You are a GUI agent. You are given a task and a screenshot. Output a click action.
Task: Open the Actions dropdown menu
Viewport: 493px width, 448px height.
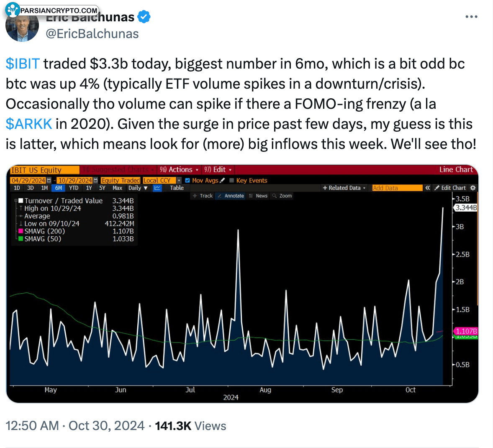179,170
